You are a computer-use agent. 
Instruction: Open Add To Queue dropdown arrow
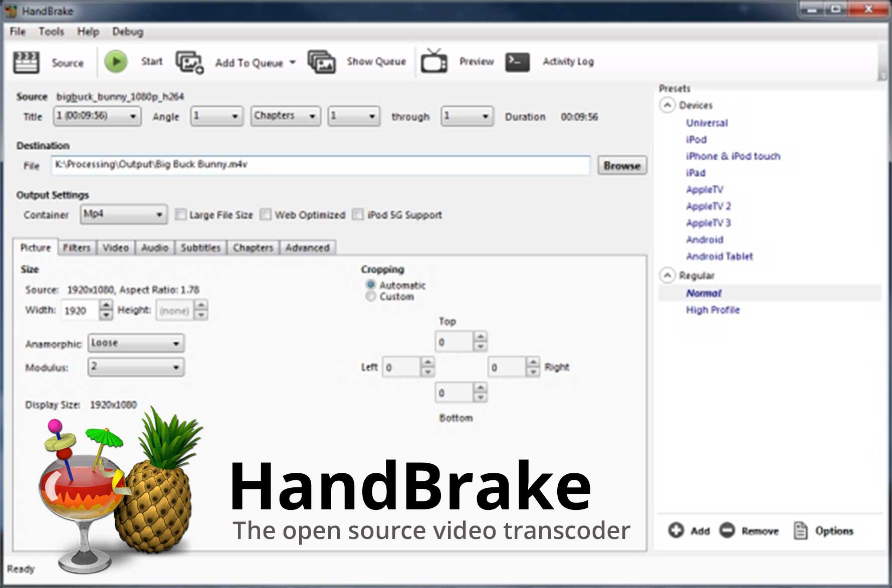click(x=293, y=63)
